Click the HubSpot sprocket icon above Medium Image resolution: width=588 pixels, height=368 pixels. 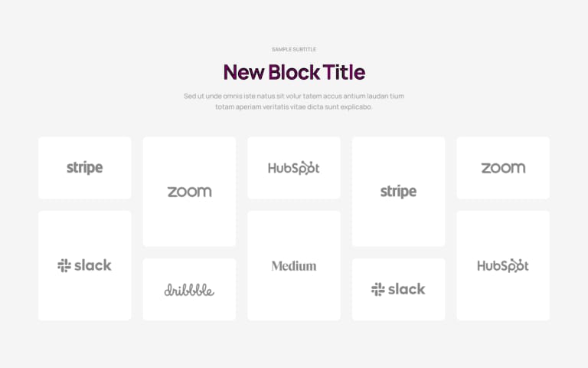pyautogui.click(x=309, y=168)
